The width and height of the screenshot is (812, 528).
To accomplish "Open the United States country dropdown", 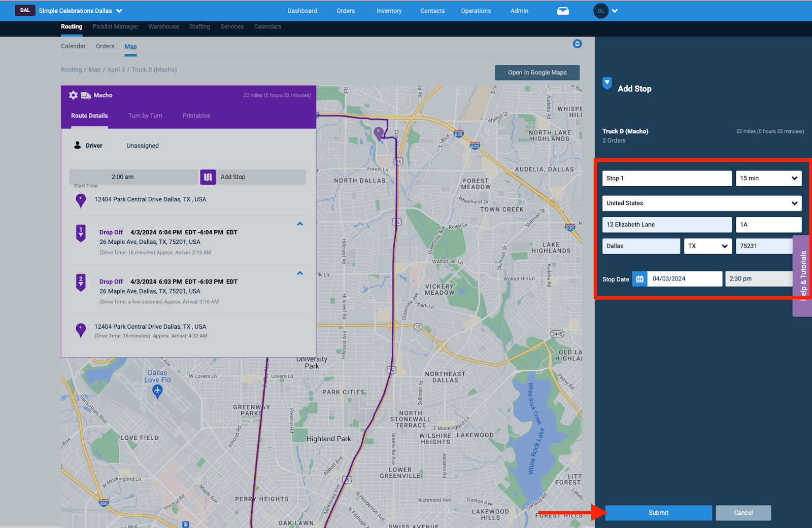I will coord(702,203).
